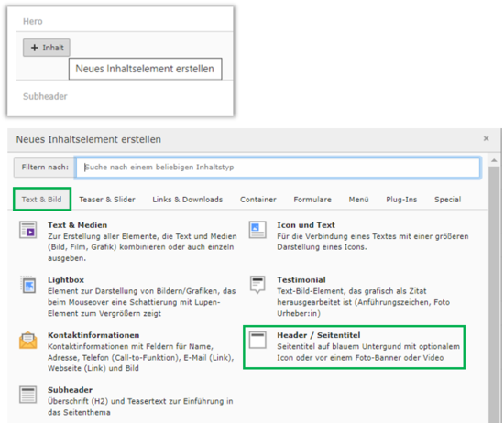The image size is (504, 423).
Task: Click the Header / Seitentitel title link
Action: click(x=319, y=335)
